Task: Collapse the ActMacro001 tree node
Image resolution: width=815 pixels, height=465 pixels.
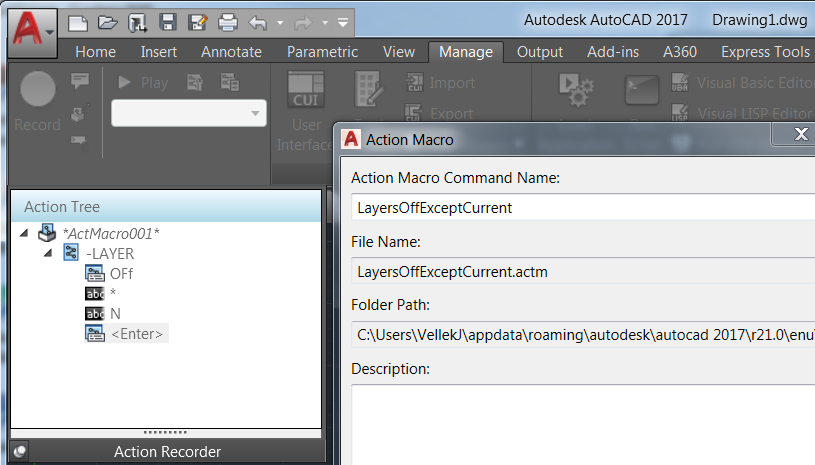Action: (23, 233)
